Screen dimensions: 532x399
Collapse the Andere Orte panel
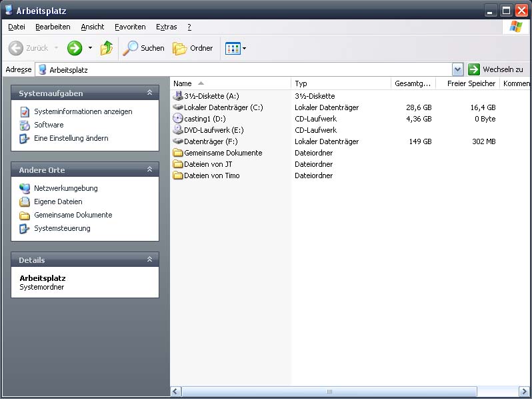pyautogui.click(x=149, y=170)
